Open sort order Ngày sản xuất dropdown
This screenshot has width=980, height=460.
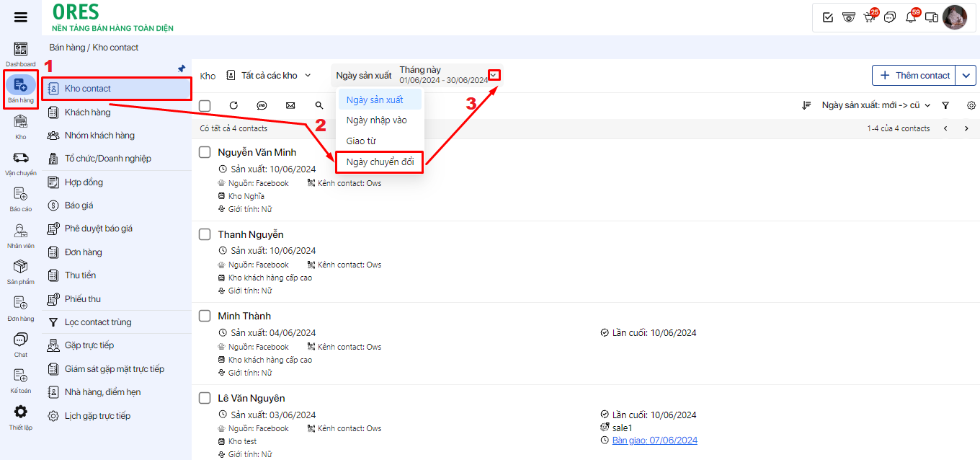[876, 105]
